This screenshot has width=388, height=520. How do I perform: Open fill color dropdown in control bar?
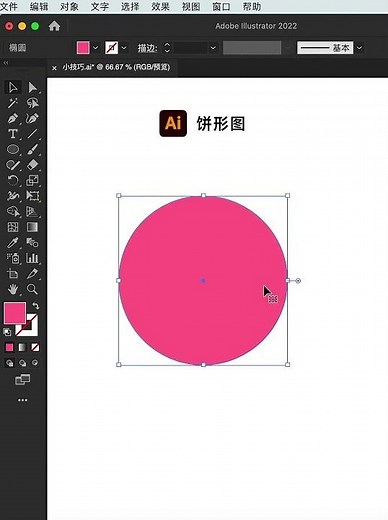pyautogui.click(x=95, y=48)
